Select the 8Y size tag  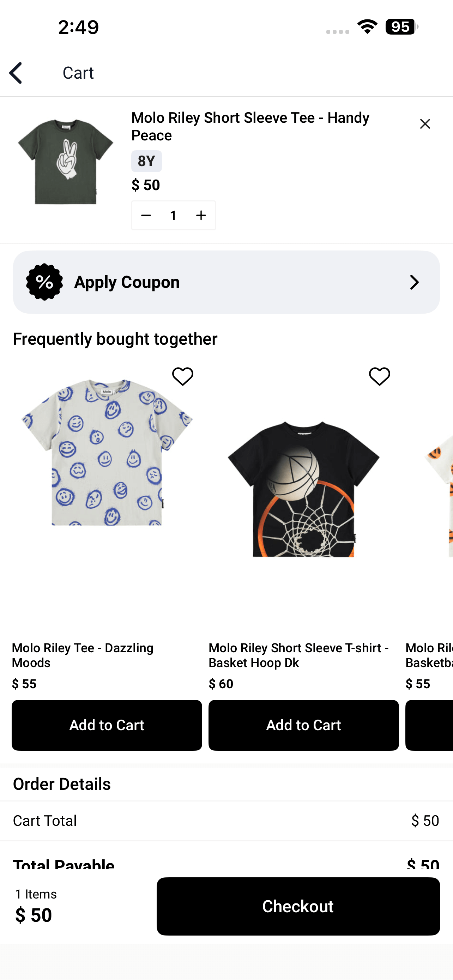point(146,161)
